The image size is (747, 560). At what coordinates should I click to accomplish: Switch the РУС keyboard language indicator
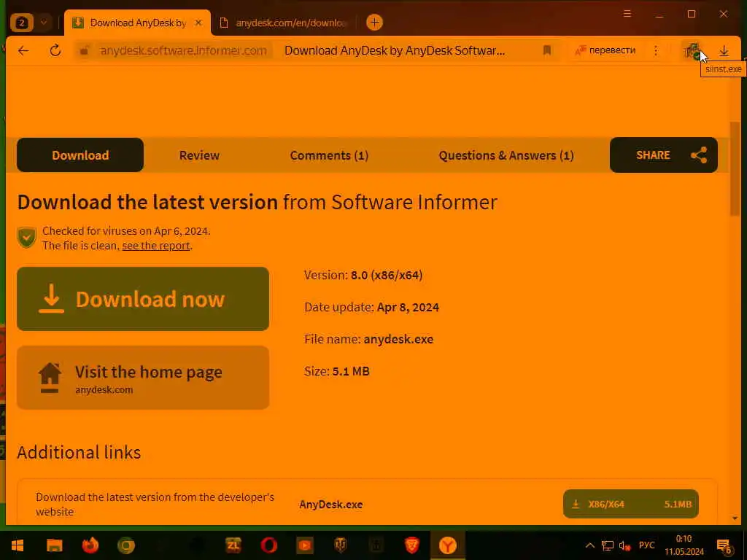tap(646, 545)
